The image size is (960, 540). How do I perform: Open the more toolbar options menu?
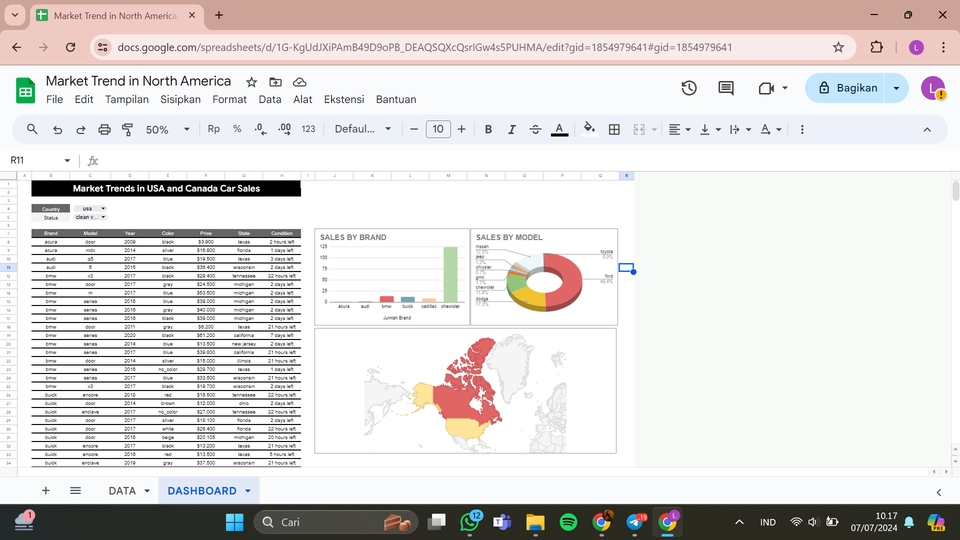[x=802, y=129]
